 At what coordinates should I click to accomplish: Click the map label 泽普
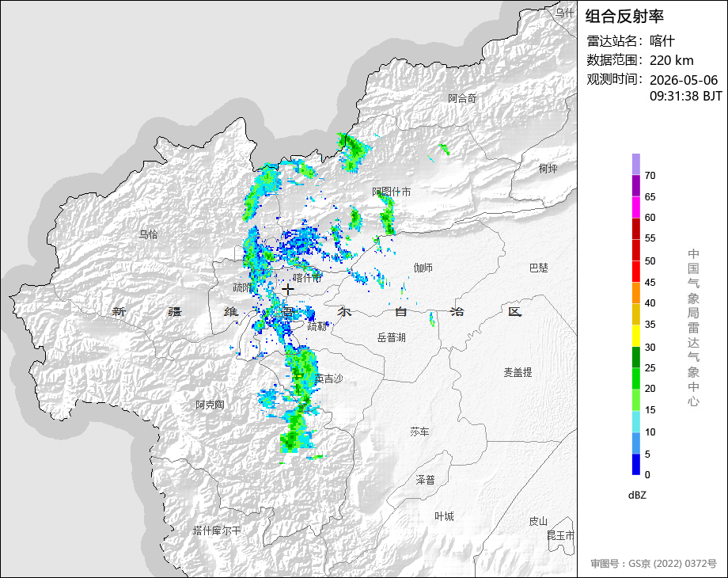[425, 480]
